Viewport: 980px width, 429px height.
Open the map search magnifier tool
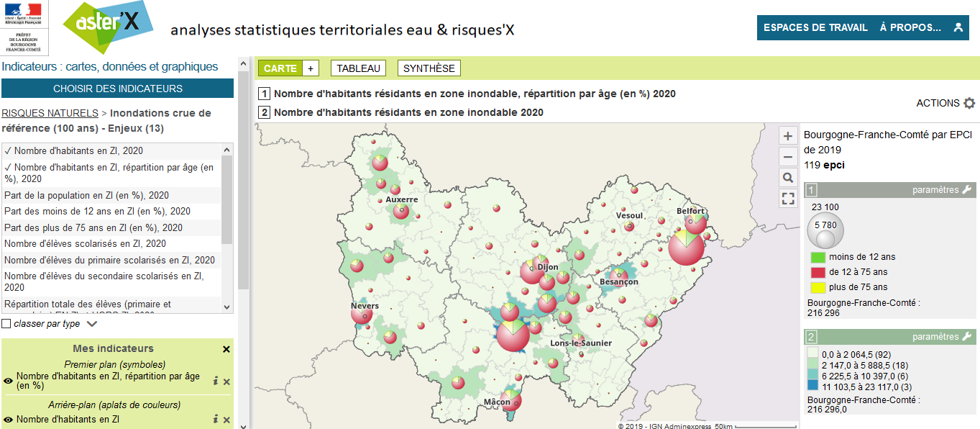coord(788,178)
